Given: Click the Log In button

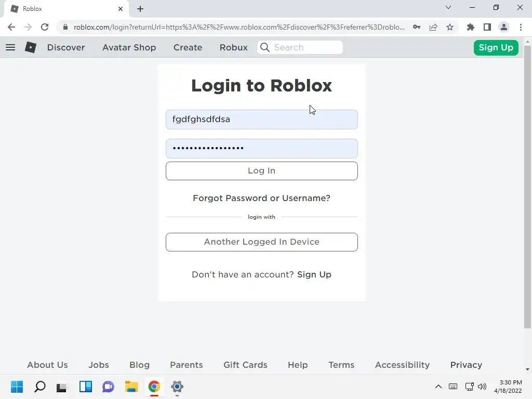Looking at the screenshot, I should (x=262, y=170).
